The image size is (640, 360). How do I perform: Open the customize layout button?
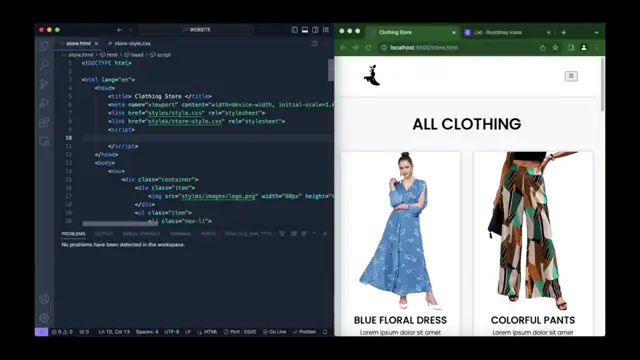[x=326, y=30]
